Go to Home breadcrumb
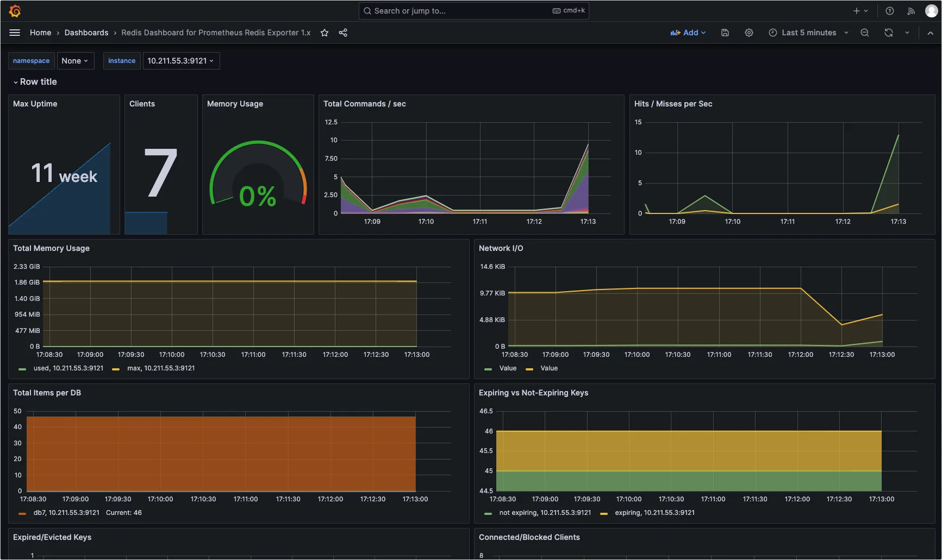942x560 pixels. tap(40, 33)
